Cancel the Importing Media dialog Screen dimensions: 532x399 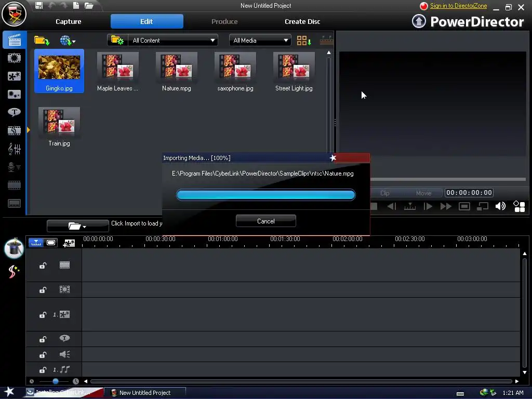[x=266, y=221]
